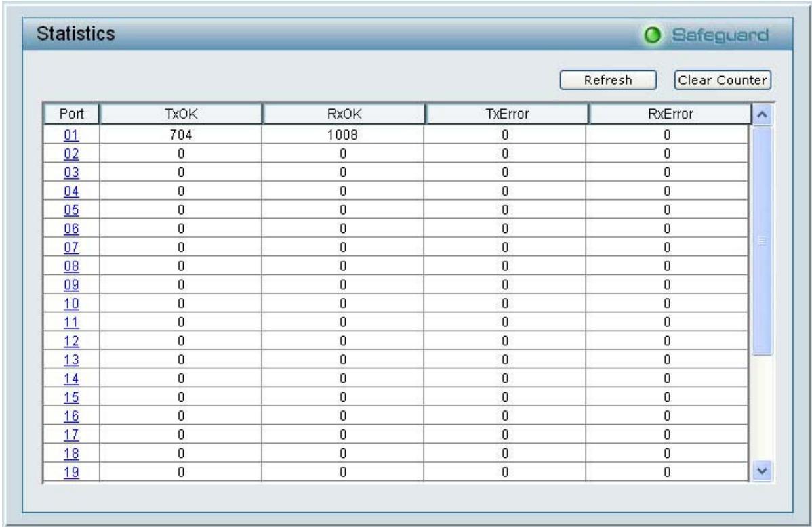Open port 16 link
Viewport: 812px width, 527px height.
(71, 416)
